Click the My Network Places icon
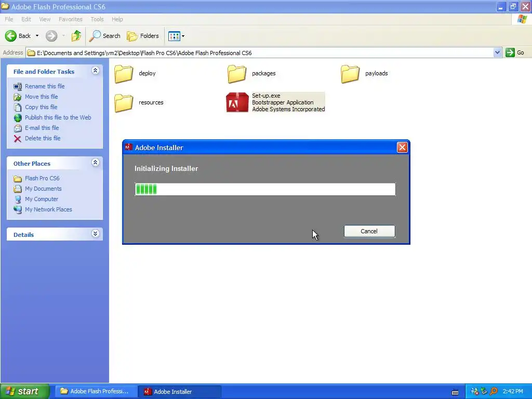 point(18,210)
